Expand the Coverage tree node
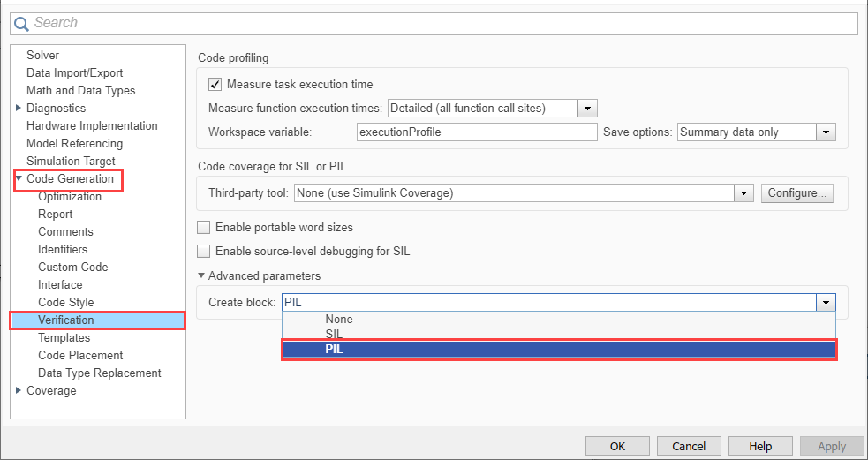Viewport: 868px width, 460px height. click(x=19, y=391)
